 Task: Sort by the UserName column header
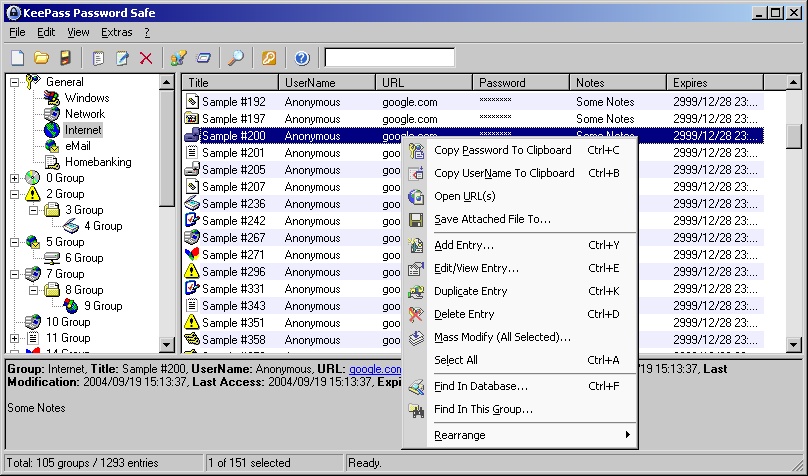(327, 82)
